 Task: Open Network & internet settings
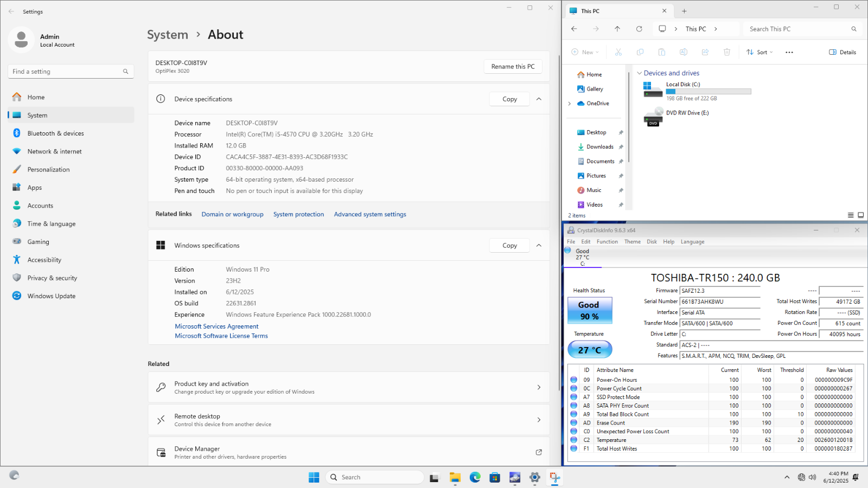[x=71, y=151]
